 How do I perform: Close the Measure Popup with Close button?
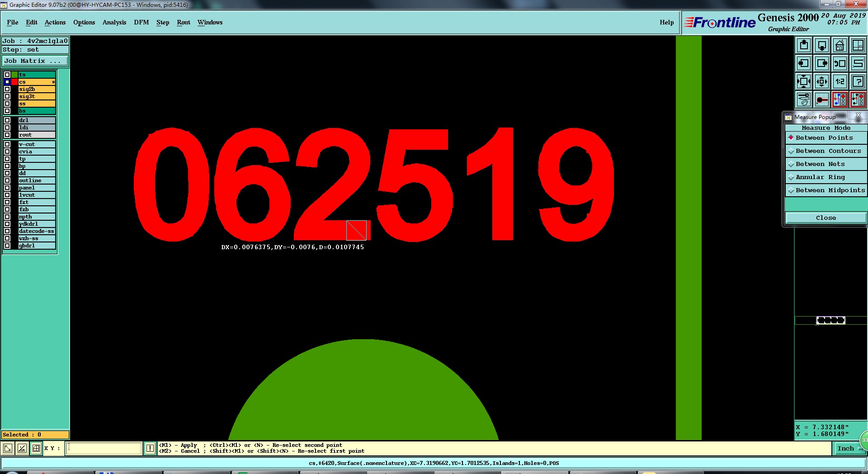[x=826, y=218]
